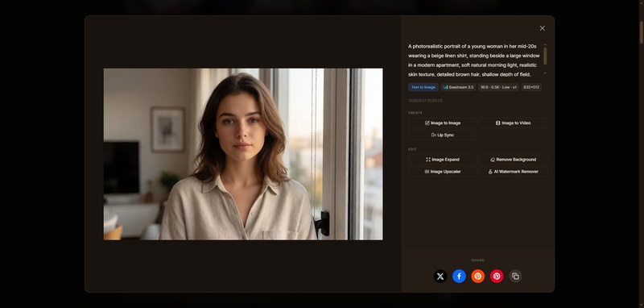Click the Seedream 3.5 model tag
The height and width of the screenshot is (308, 644).
[458, 87]
